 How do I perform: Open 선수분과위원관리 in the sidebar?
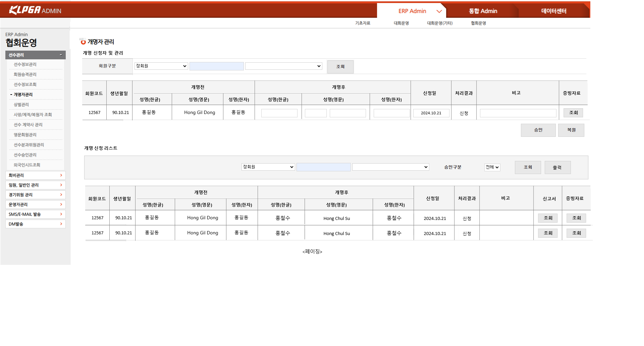click(29, 145)
